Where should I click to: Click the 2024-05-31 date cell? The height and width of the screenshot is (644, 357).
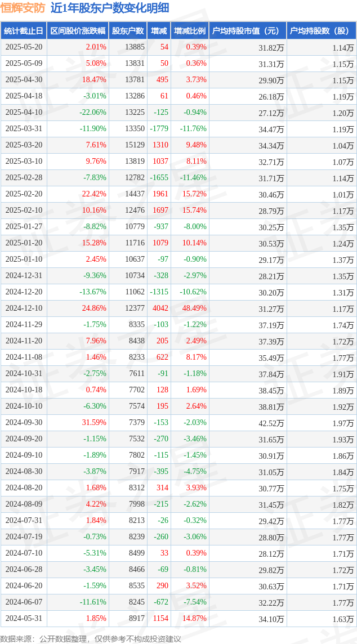(x=24, y=618)
